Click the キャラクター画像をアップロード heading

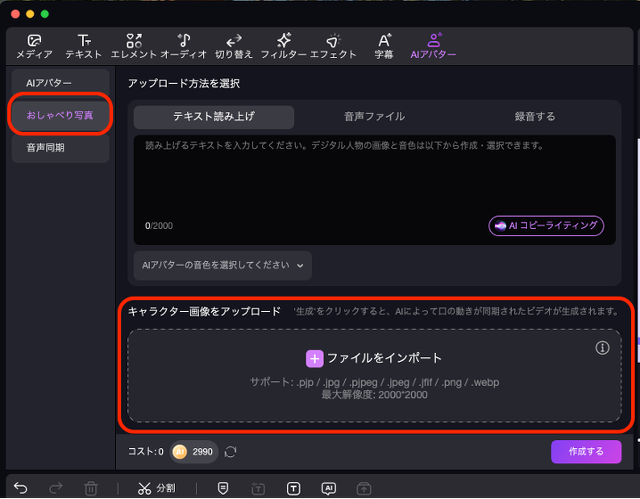tap(204, 312)
